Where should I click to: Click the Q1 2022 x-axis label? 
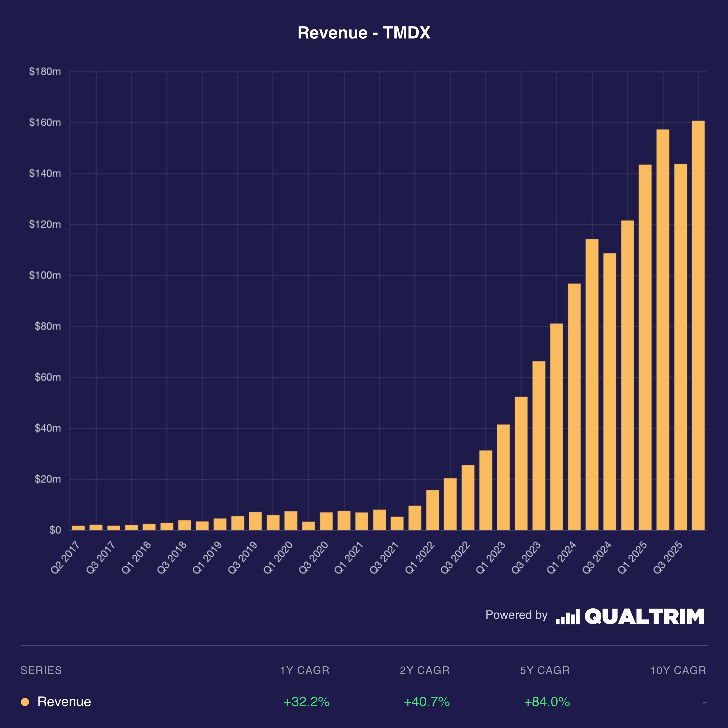[420, 557]
